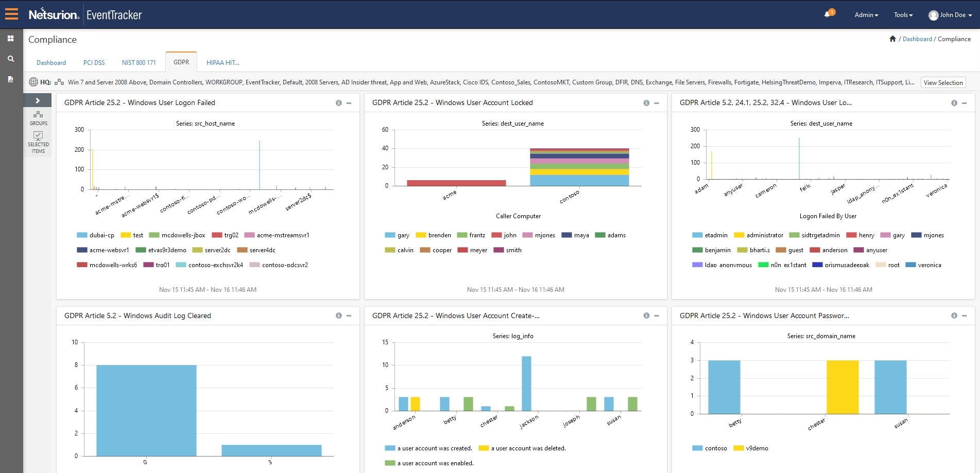
Task: Minimize the Windows Audit Log Cleared widget
Action: point(349,316)
